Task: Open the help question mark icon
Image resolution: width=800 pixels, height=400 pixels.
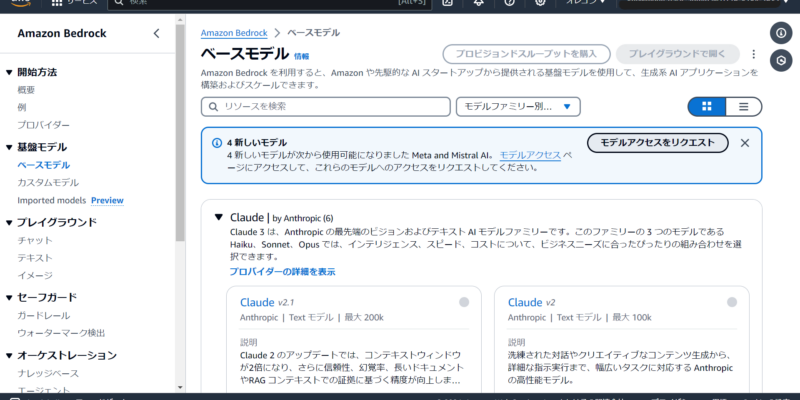Action: pyautogui.click(x=509, y=3)
